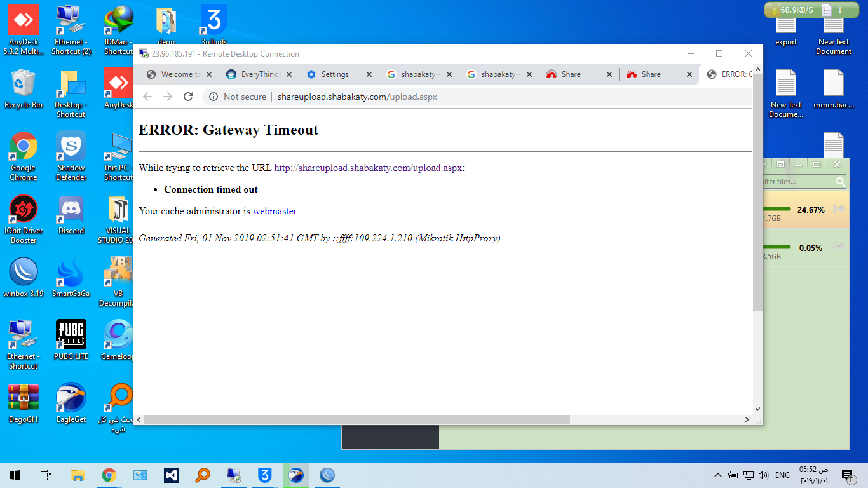Reload the page in remote Chrome
The height and width of the screenshot is (488, 868).
pos(188,97)
